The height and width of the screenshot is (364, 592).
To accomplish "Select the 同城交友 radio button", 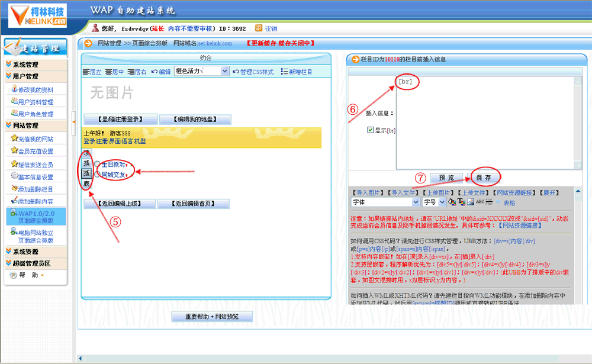I will tap(98, 175).
